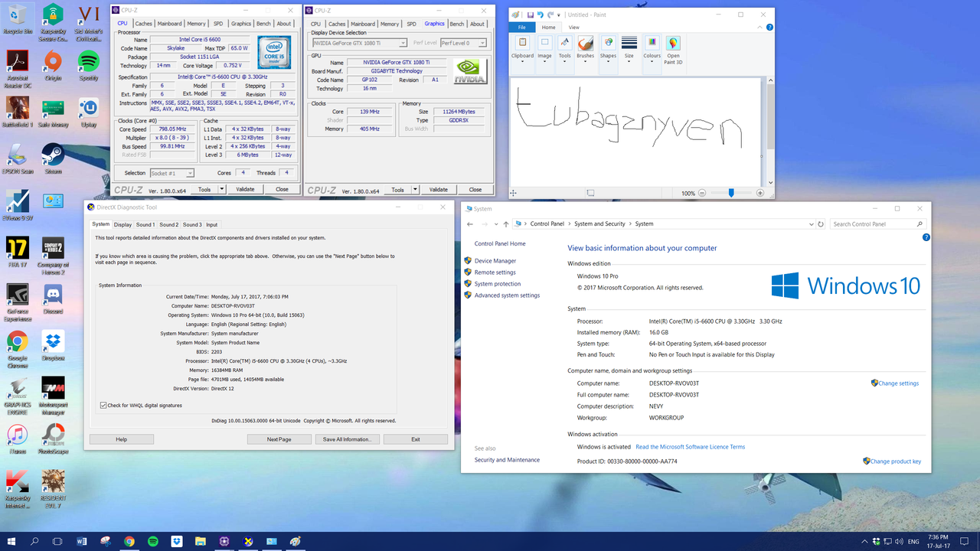
Task: Click the Exit button in DxDiag
Action: (x=416, y=439)
